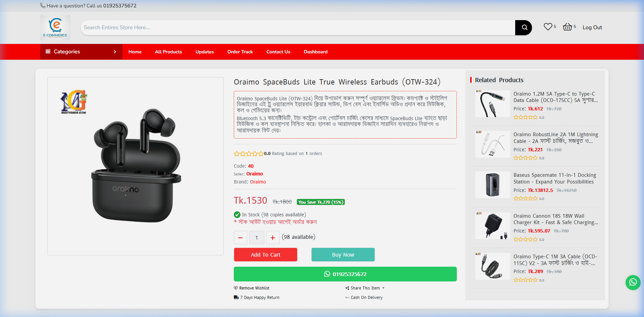Click the phone icon in the top bar
644x317 pixels.
(x=43, y=5)
